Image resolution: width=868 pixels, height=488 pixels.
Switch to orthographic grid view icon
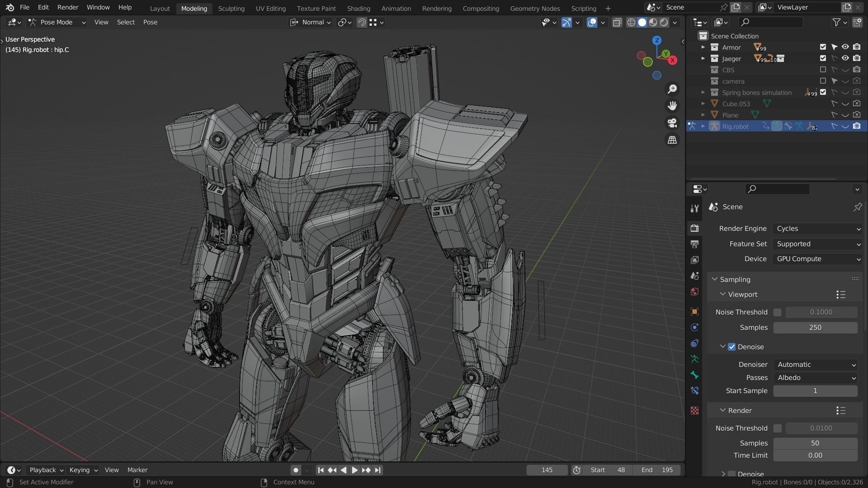coord(672,140)
